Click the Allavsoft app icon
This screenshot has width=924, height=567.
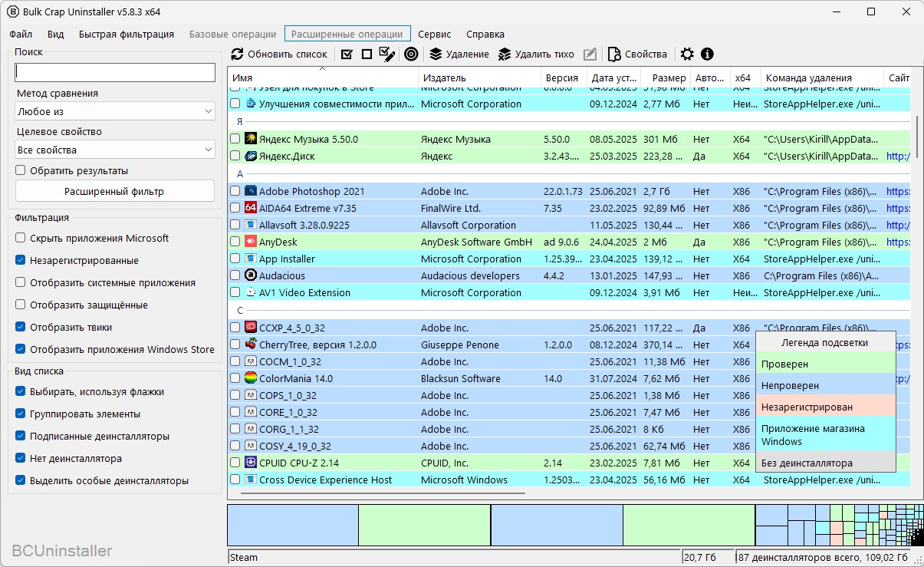(x=250, y=225)
